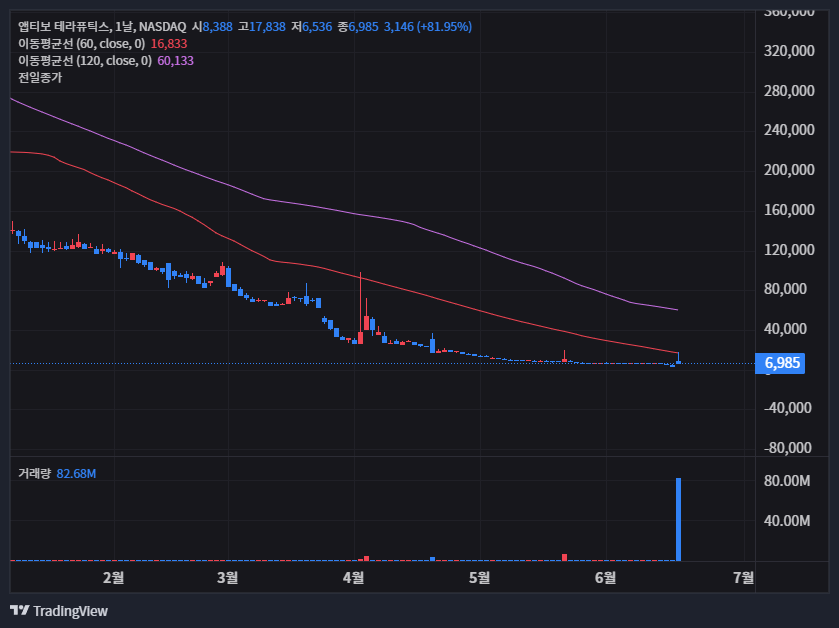Select the 이동평균선 120 indicator label
This screenshot has width=839, height=628.
tap(85, 61)
